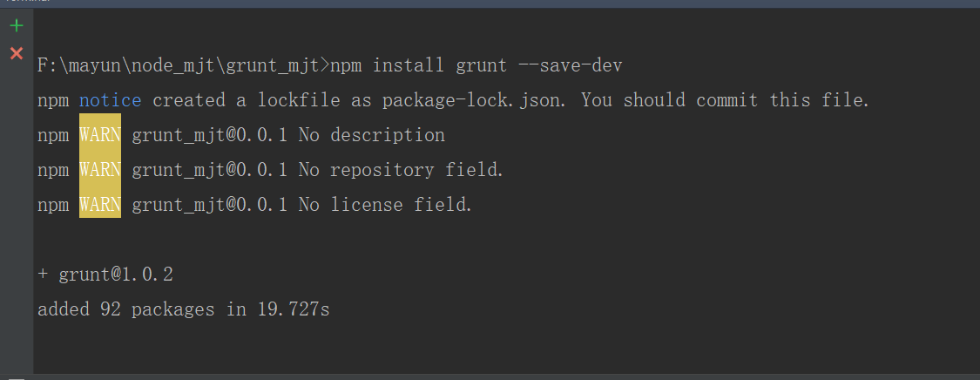Click the second yellow WARN label
The width and height of the screenshot is (980, 380).
pyautogui.click(x=99, y=170)
